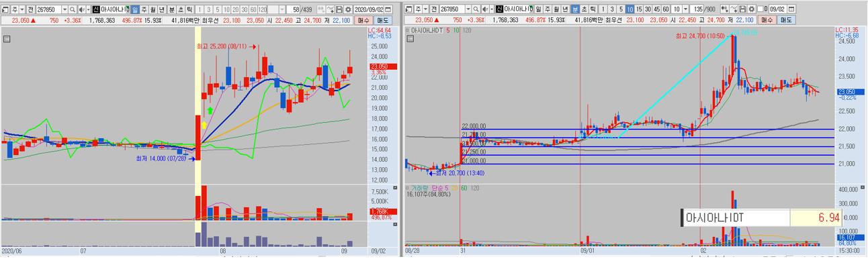868x259 pixels.
Task: Open calendar picker next to 2020/09/02
Action: [x=388, y=9]
